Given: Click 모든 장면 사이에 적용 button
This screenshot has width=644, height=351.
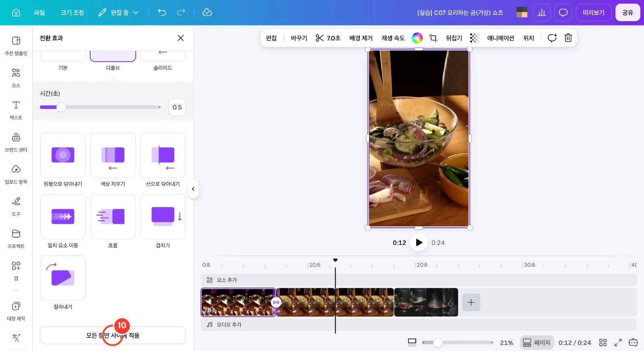Looking at the screenshot, I should pyautogui.click(x=113, y=335).
